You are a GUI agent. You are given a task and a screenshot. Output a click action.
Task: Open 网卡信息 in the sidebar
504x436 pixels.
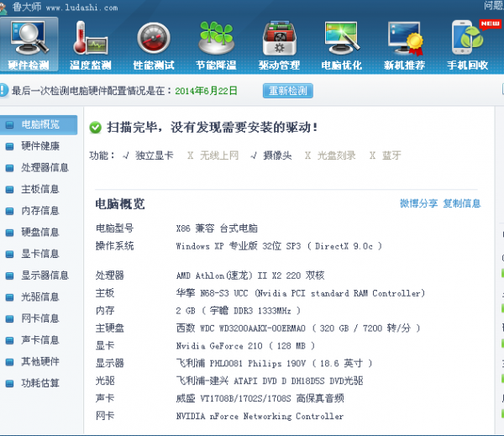point(39,318)
